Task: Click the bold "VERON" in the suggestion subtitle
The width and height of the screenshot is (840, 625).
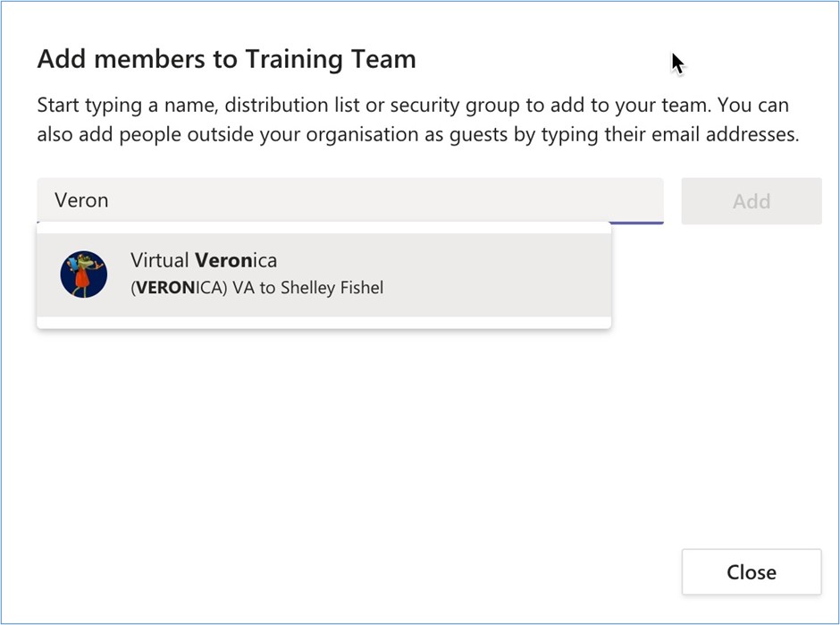Action: [164, 288]
